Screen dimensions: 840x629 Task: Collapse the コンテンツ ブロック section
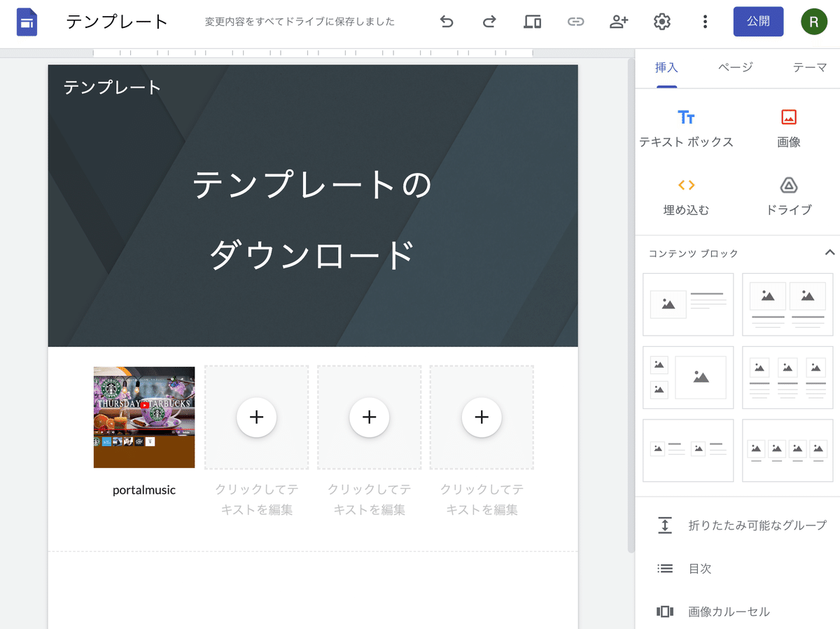[829, 252]
